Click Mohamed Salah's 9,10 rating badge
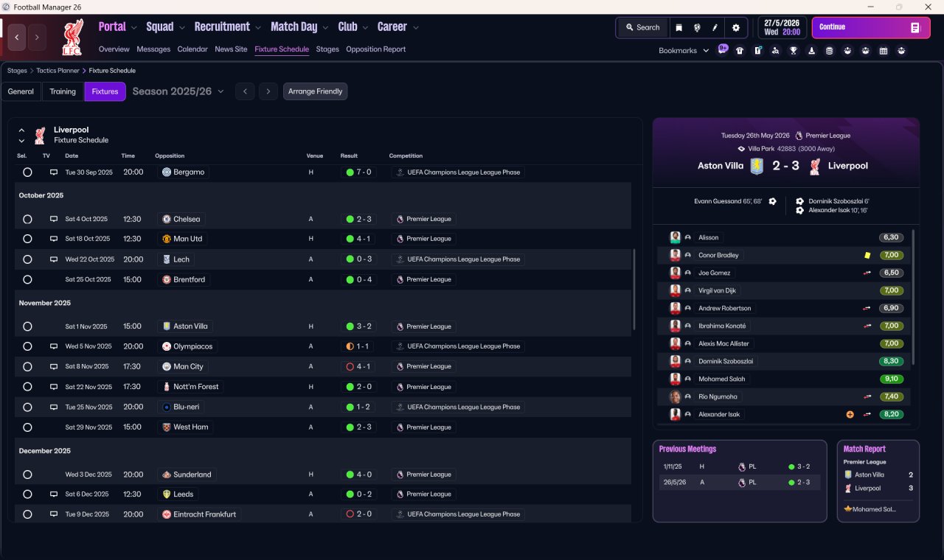The width and height of the screenshot is (944, 560). (x=891, y=379)
